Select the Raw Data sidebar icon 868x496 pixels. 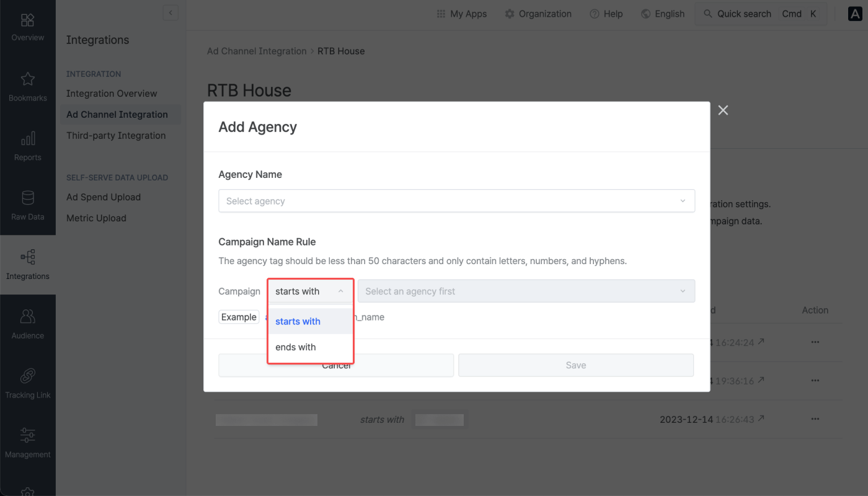point(27,206)
